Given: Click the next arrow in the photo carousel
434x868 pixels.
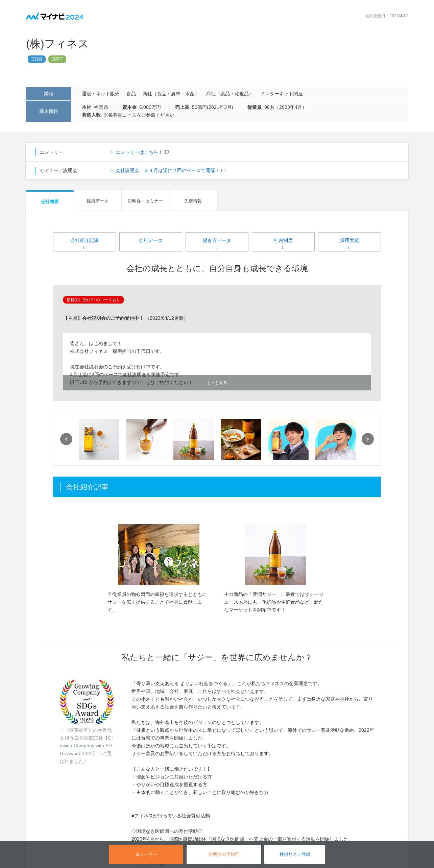Looking at the screenshot, I should 368,439.
